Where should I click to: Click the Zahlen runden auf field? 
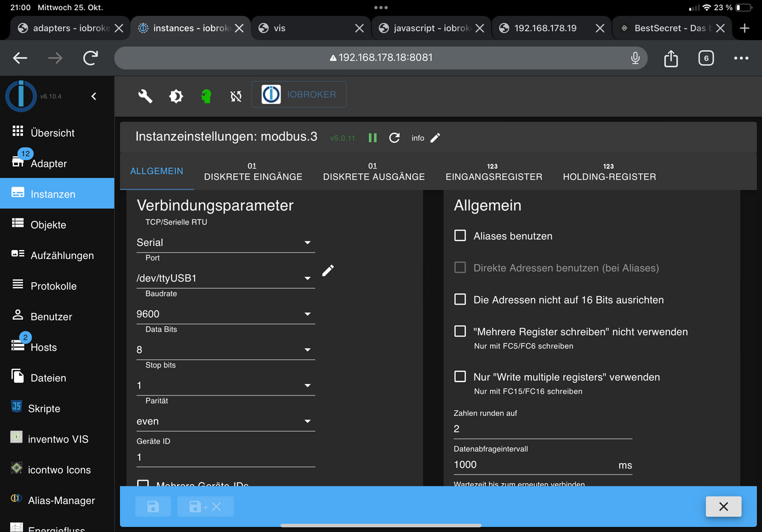[x=543, y=429]
